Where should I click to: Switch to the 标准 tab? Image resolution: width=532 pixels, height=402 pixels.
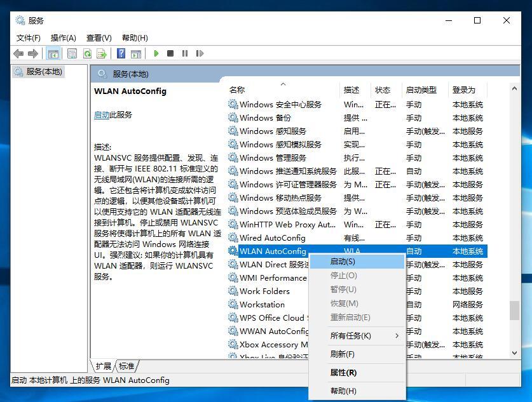(127, 366)
